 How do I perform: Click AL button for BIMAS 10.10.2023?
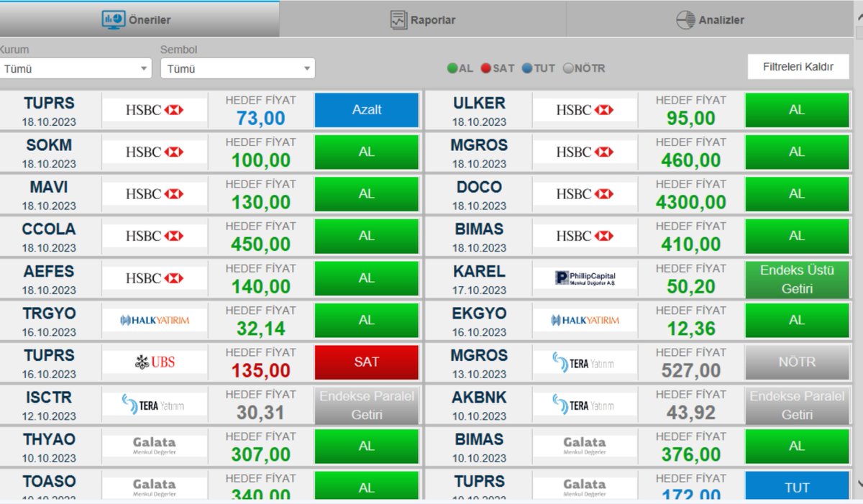click(797, 446)
